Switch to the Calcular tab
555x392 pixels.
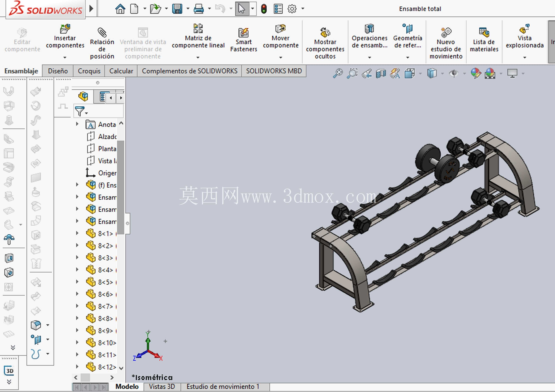121,71
